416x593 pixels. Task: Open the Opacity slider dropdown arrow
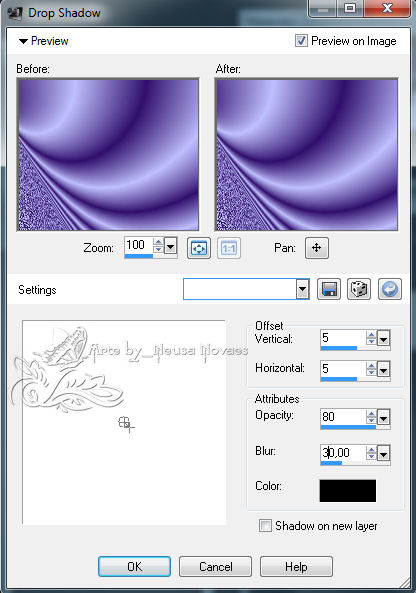[383, 418]
